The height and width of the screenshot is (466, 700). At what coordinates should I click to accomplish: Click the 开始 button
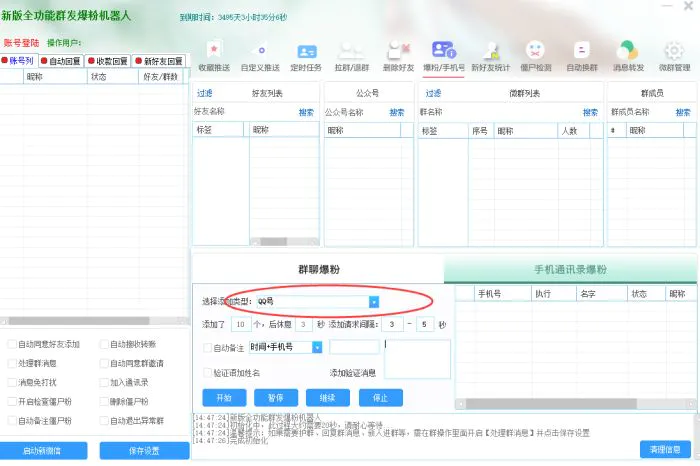[224, 398]
